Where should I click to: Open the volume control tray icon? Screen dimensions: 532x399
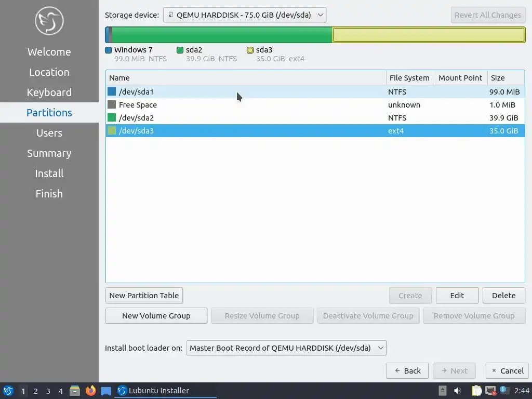457,391
